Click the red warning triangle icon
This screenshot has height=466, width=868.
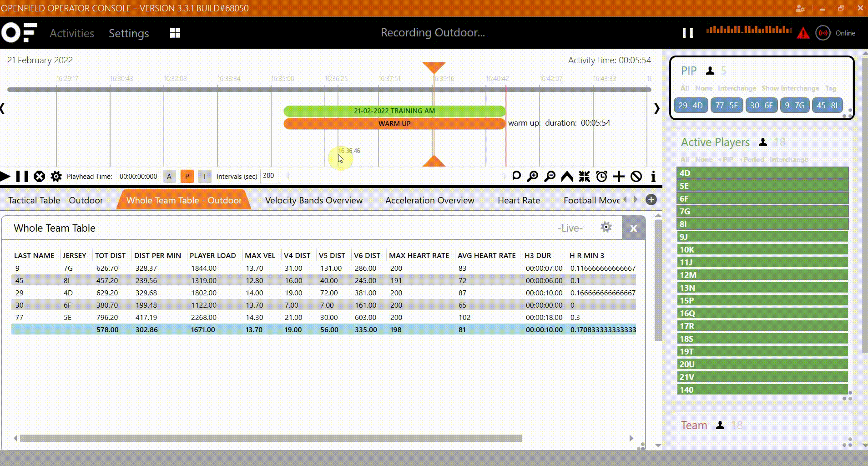(803, 33)
